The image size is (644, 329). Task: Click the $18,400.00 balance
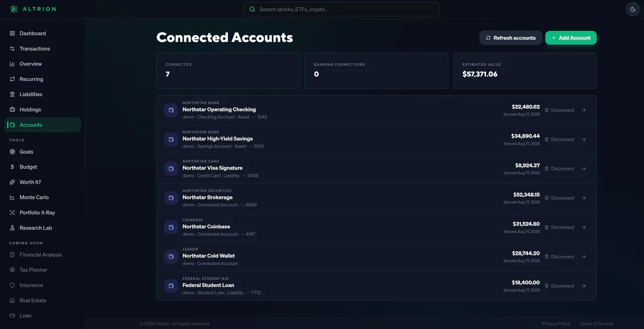pyautogui.click(x=526, y=283)
